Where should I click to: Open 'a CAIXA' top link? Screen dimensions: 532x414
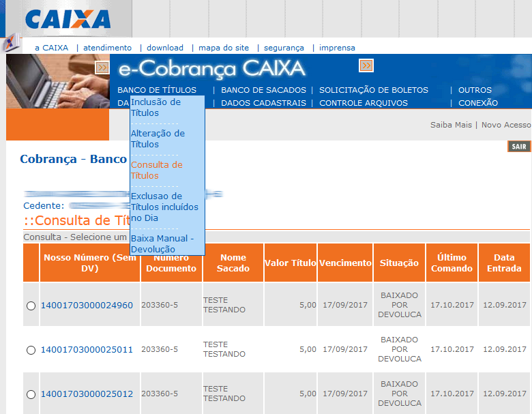tap(51, 48)
